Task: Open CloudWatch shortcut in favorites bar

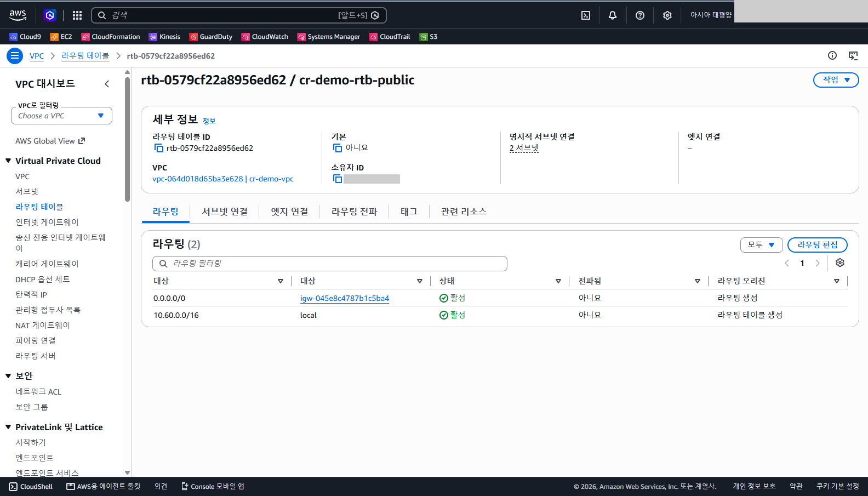Action: [x=265, y=37]
